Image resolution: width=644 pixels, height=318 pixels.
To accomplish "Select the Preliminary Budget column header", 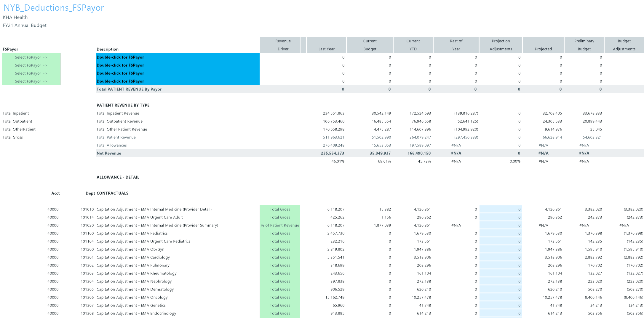I will coord(584,45).
